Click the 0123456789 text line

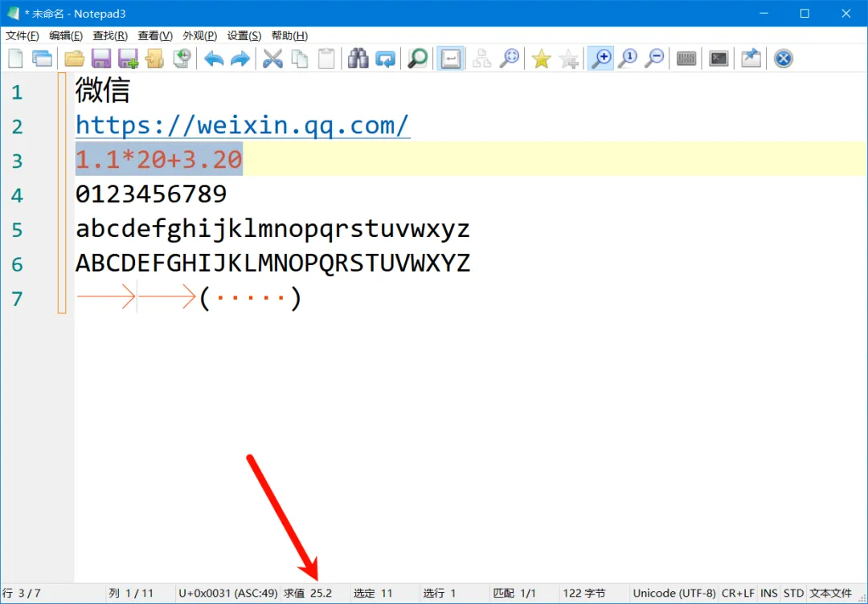coord(151,194)
